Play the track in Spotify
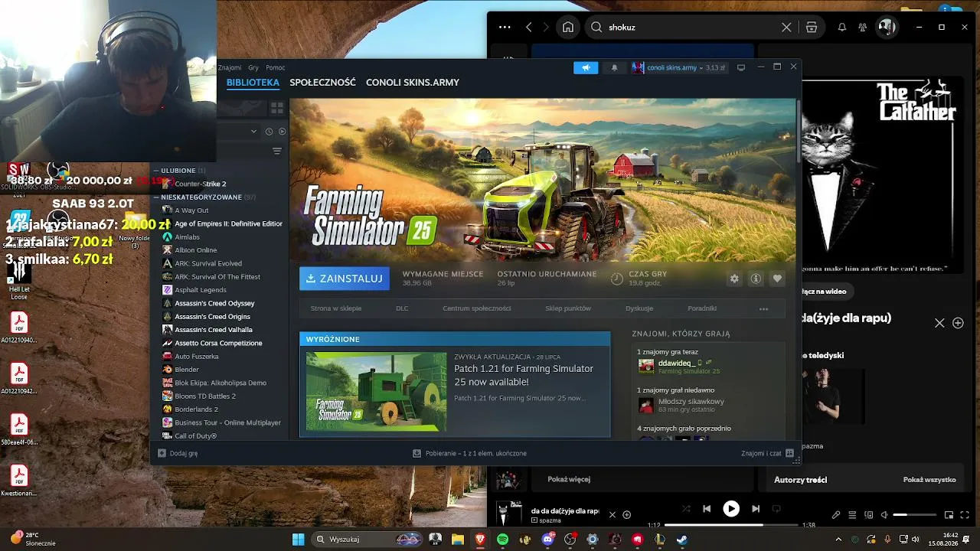This screenshot has height=551, width=980. coord(731,509)
